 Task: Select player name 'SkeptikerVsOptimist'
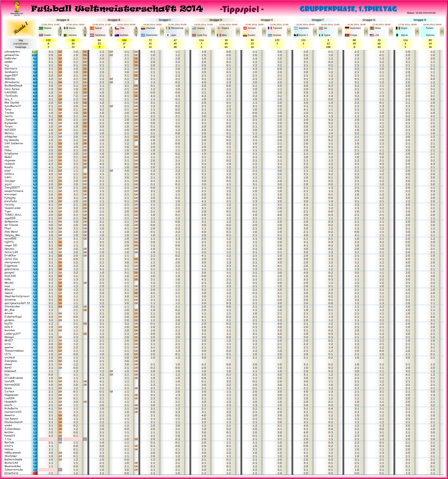coord(17,296)
